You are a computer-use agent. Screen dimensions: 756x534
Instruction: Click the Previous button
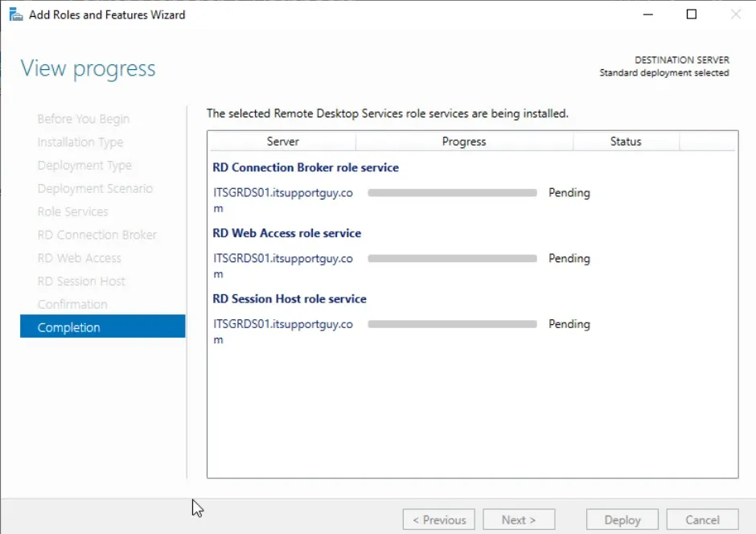click(x=439, y=520)
